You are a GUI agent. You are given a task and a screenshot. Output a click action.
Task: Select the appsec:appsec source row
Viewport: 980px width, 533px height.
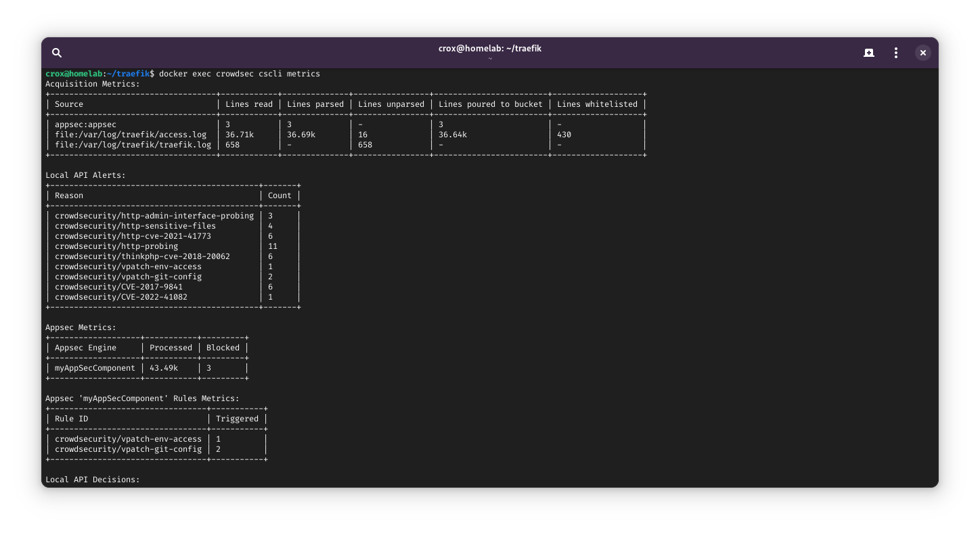coord(85,124)
